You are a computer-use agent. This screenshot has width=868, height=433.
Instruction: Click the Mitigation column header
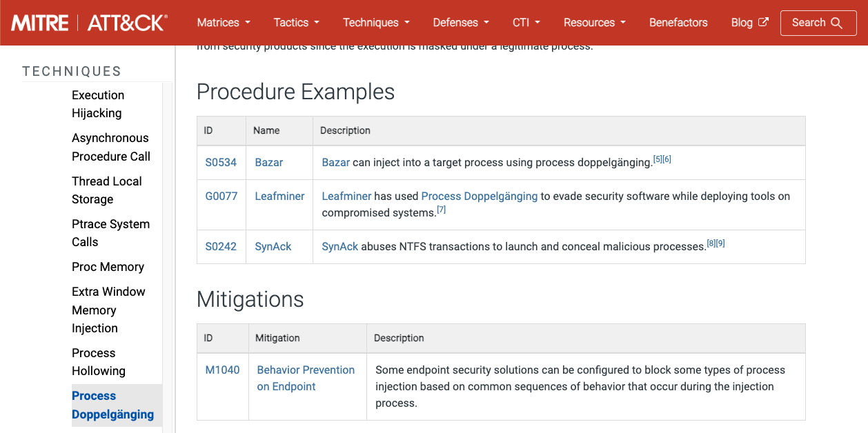click(x=277, y=338)
